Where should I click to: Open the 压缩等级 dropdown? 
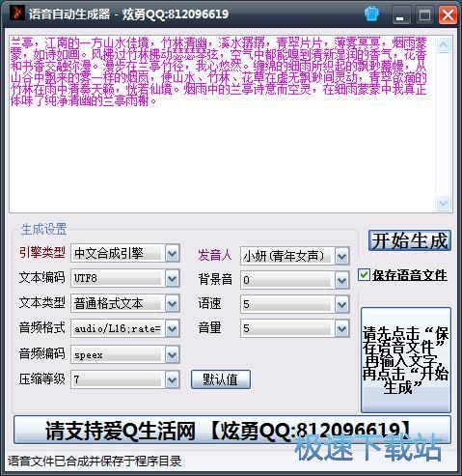tap(173, 380)
